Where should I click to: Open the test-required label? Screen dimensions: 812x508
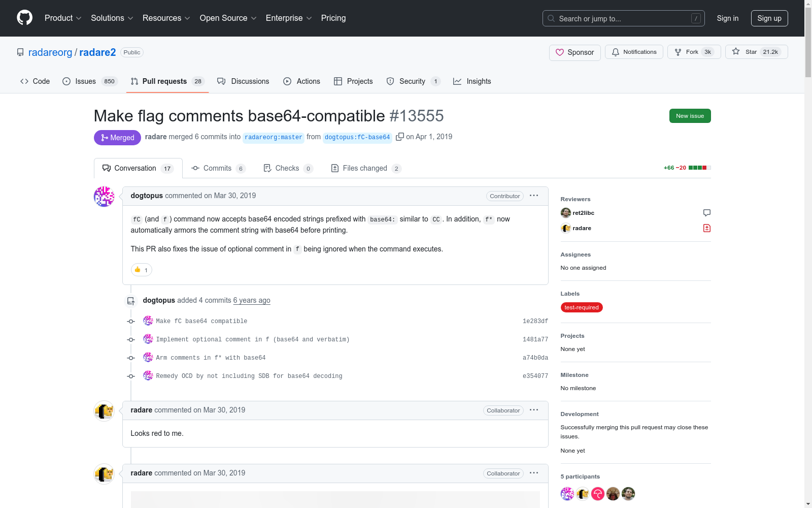tap(582, 307)
